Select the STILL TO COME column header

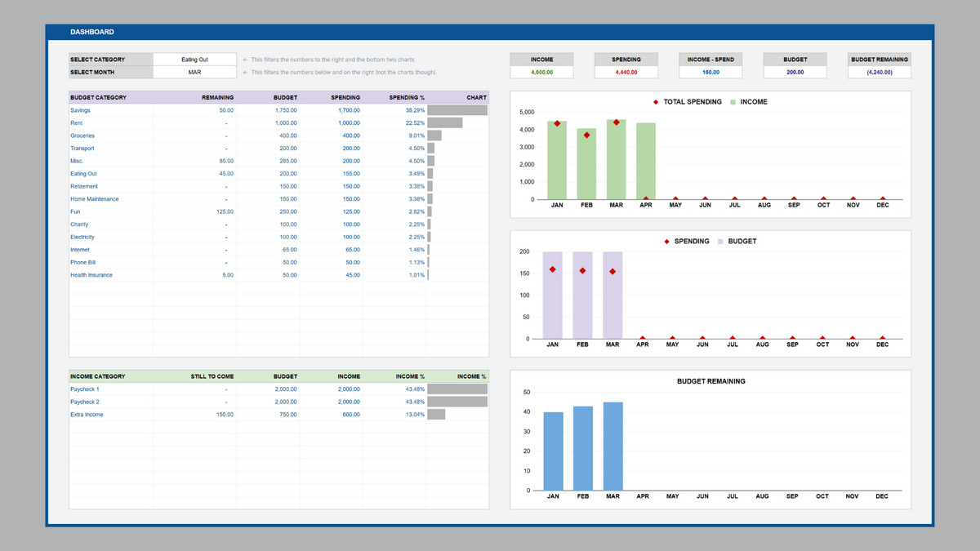(x=212, y=376)
